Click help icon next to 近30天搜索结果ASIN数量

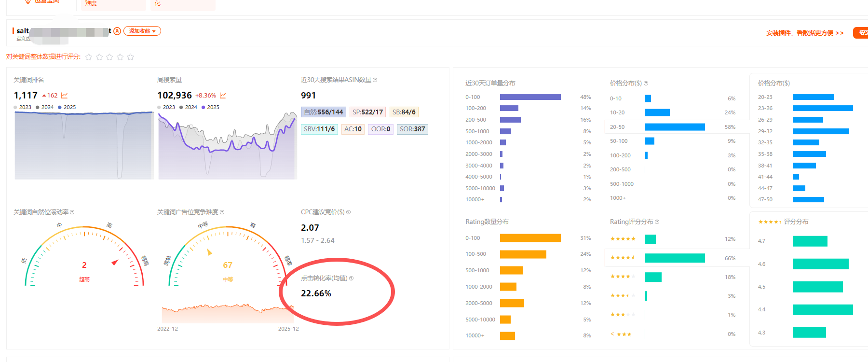(375, 80)
